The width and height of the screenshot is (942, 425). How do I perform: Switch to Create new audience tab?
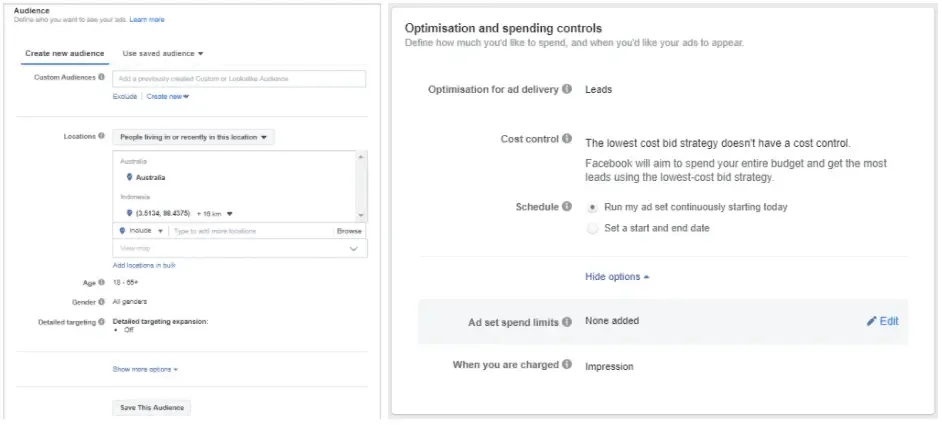click(64, 54)
